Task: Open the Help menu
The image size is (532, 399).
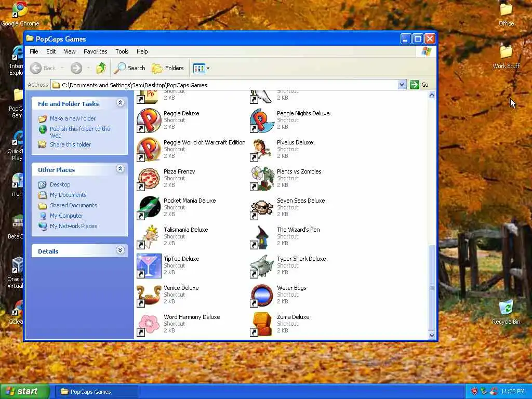Action: tap(142, 51)
